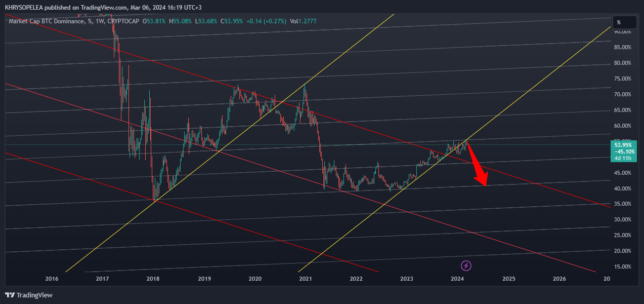
Task: Click the 85.00% price axis label
Action: tap(622, 47)
